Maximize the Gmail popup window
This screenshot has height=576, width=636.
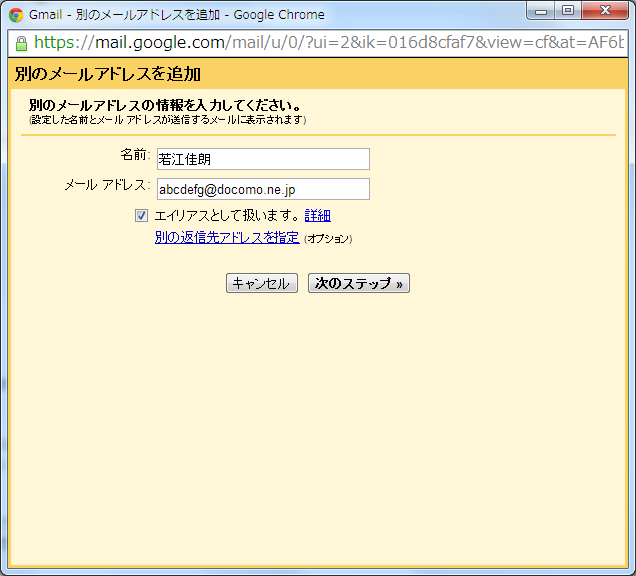point(569,12)
